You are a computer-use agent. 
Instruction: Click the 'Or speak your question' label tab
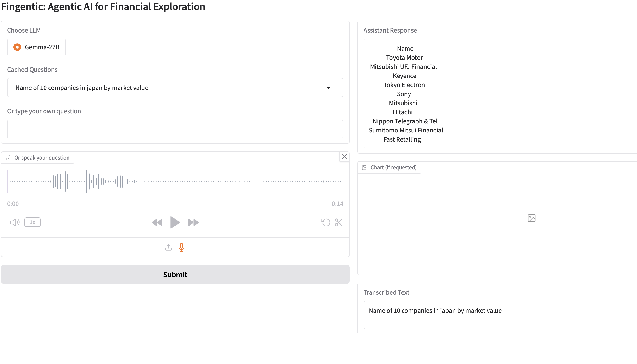click(x=38, y=158)
